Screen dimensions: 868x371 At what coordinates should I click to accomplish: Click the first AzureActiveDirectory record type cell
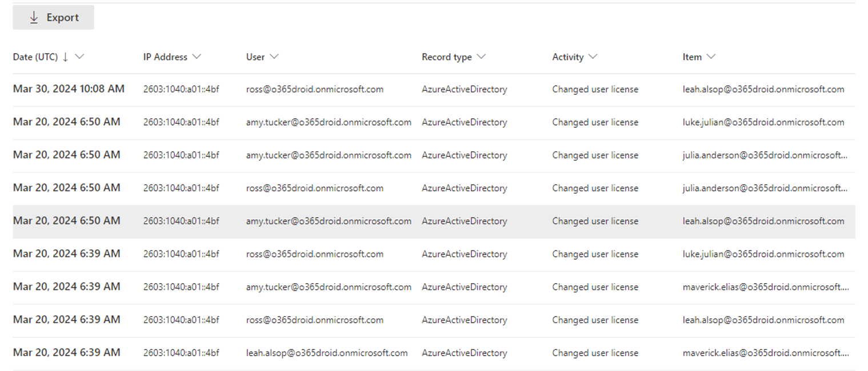464,89
